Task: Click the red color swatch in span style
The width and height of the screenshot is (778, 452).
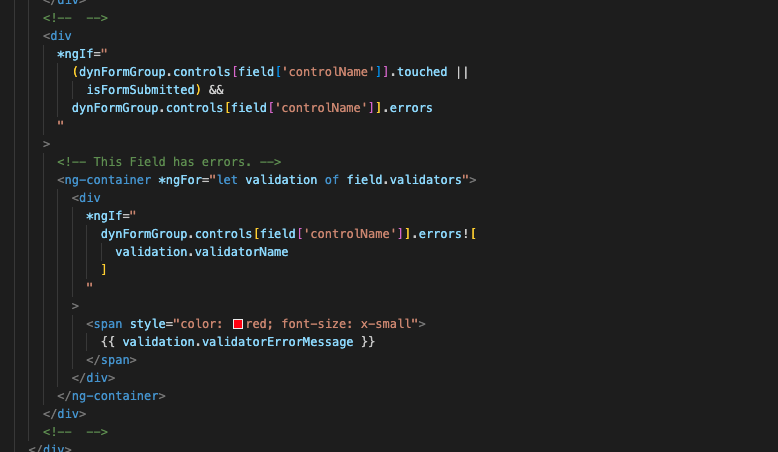Action: coord(238,324)
